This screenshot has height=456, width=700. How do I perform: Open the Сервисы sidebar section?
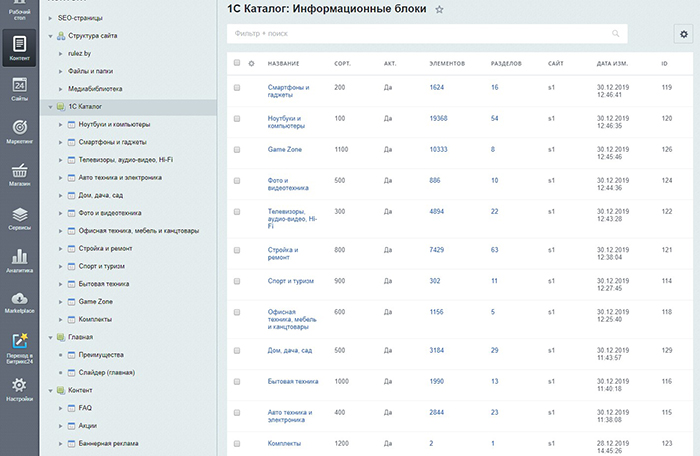[x=19, y=217]
